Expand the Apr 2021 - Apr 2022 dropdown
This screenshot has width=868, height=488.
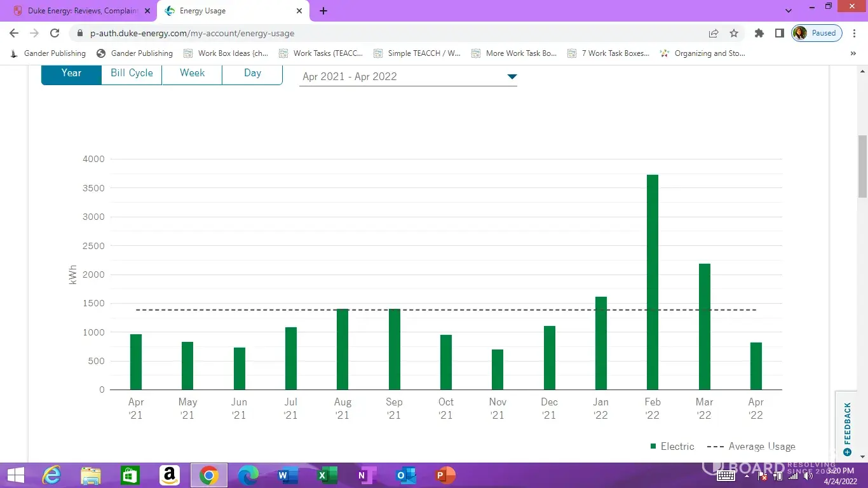pos(408,77)
